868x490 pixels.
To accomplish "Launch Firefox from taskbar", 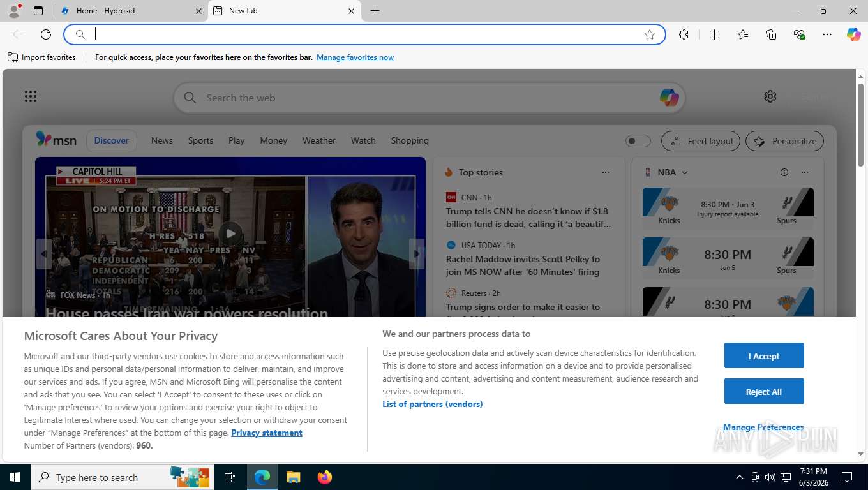I will [x=325, y=477].
